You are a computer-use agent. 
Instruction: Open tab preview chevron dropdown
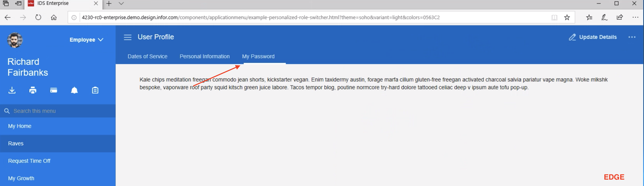(x=121, y=3)
